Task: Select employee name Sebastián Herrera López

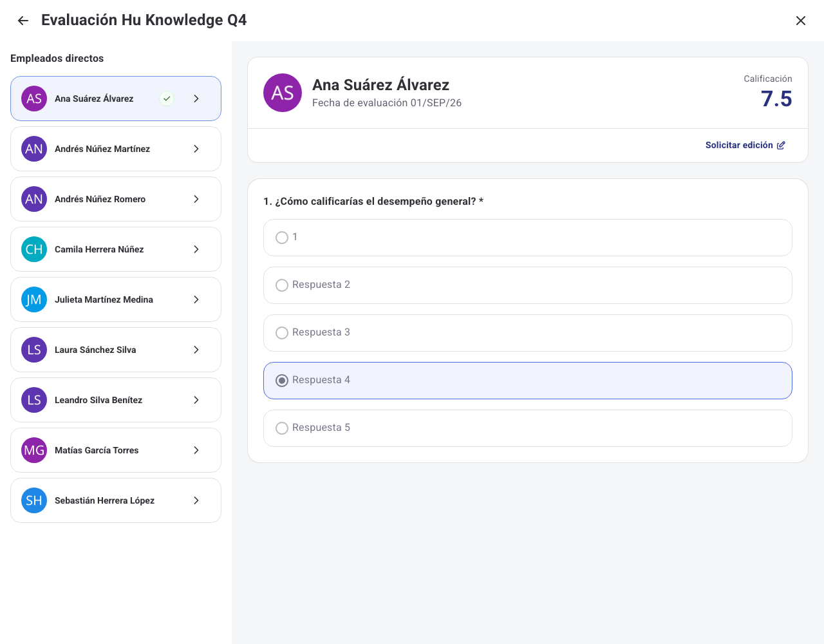Action: pos(104,500)
